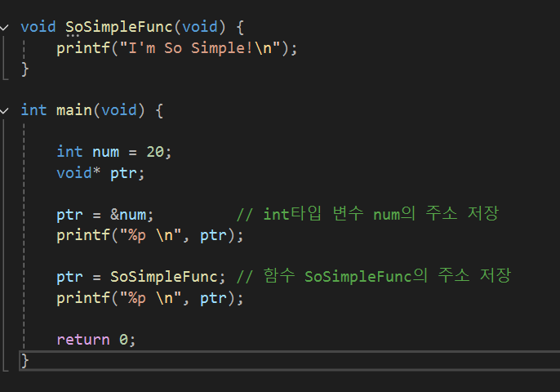Collapse the main function block
The height and width of the screenshot is (392, 560).
(4, 111)
